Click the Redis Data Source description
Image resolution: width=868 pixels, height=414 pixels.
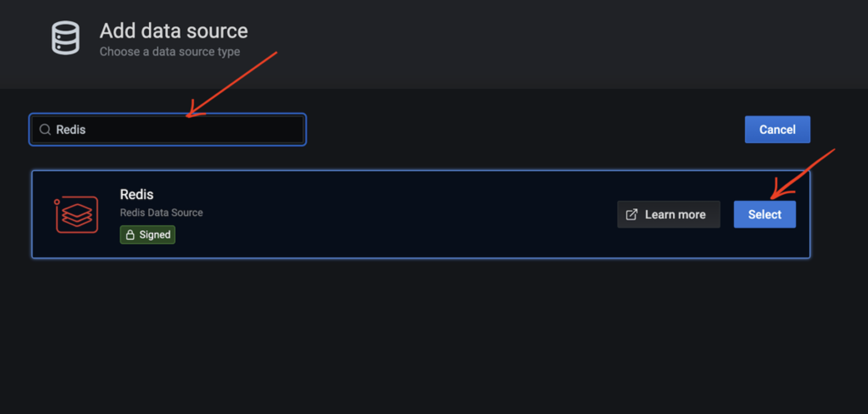[161, 213]
